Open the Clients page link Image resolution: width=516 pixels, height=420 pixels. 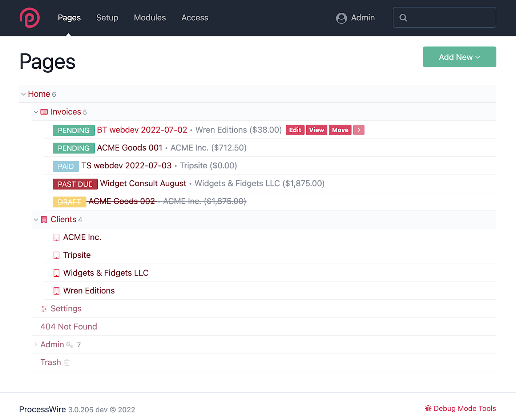[x=64, y=219]
